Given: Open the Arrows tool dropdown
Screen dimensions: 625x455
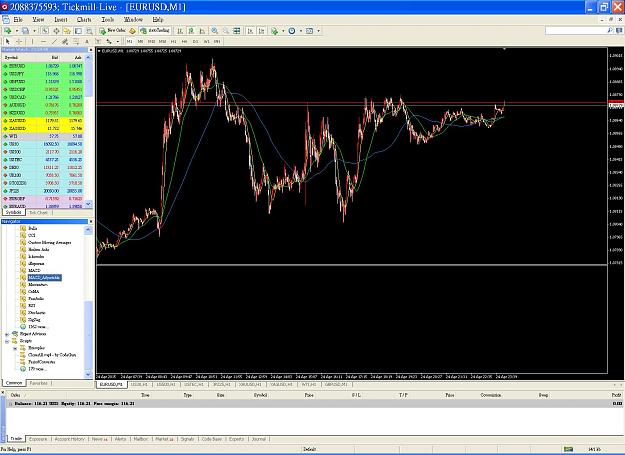Looking at the screenshot, I should pos(118,41).
